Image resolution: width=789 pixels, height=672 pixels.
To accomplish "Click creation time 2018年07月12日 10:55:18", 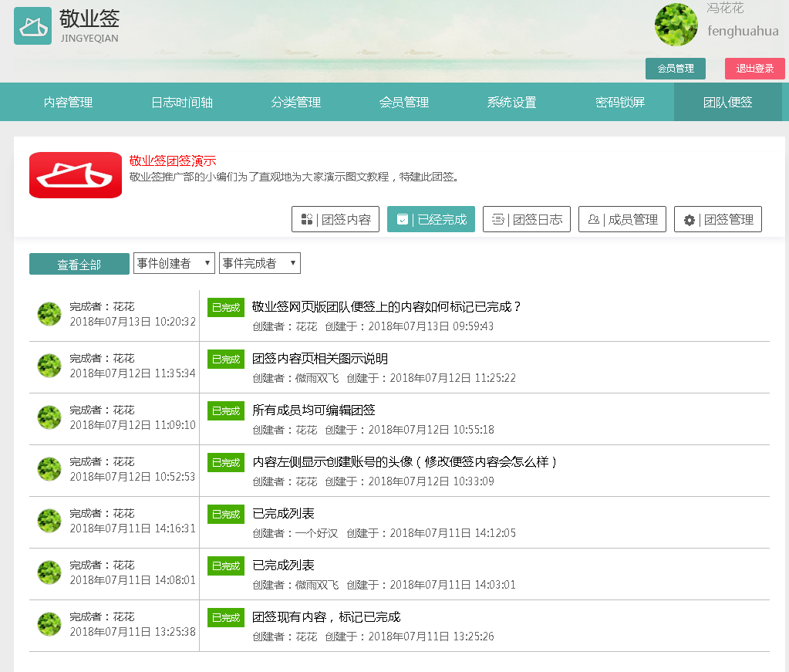I will point(431,430).
